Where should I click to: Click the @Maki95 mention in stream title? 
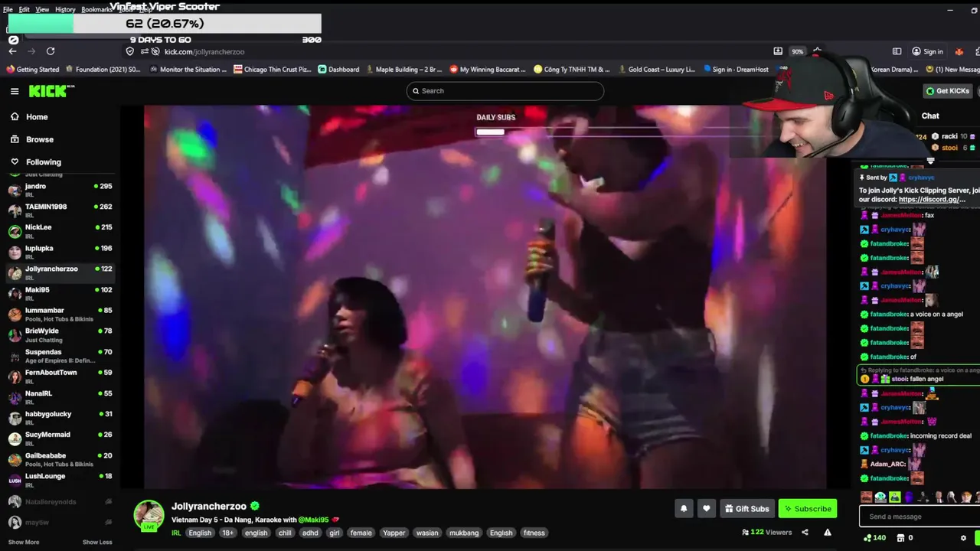313,520
